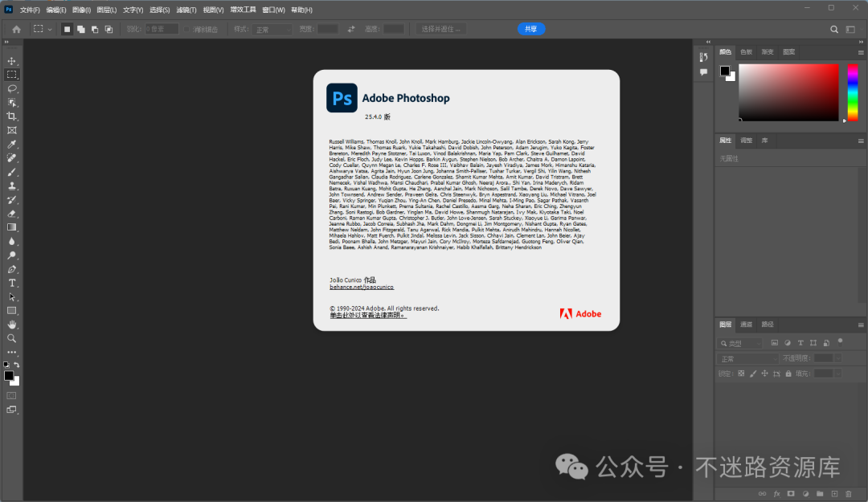
Task: Click the delete layer trash icon
Action: [849, 494]
